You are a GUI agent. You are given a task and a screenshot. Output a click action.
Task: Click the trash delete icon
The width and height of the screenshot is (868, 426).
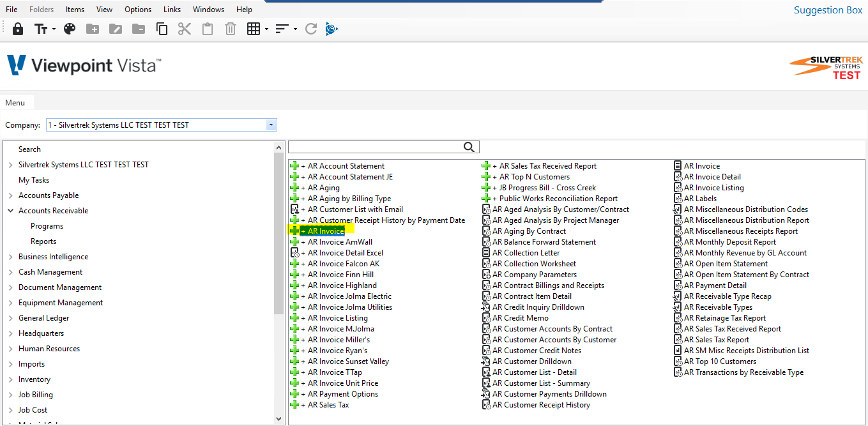click(231, 29)
